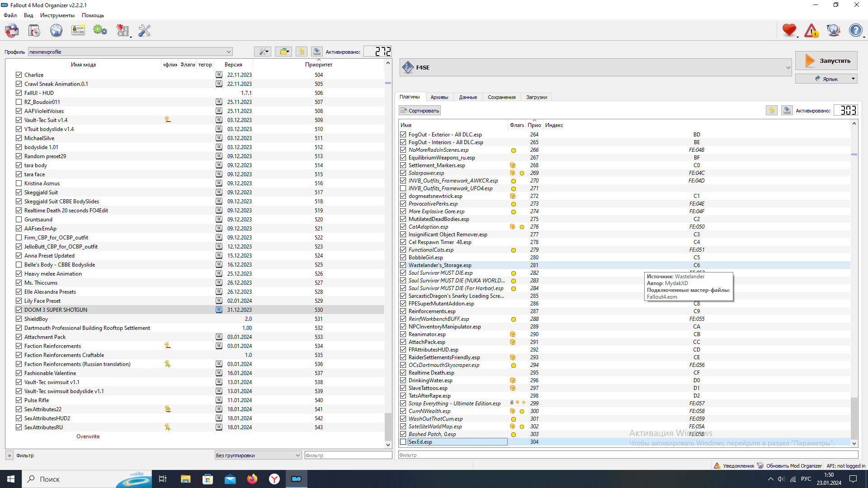Enable the SexEd.esp plugin checkbox
The image size is (868, 488).
coord(403,442)
